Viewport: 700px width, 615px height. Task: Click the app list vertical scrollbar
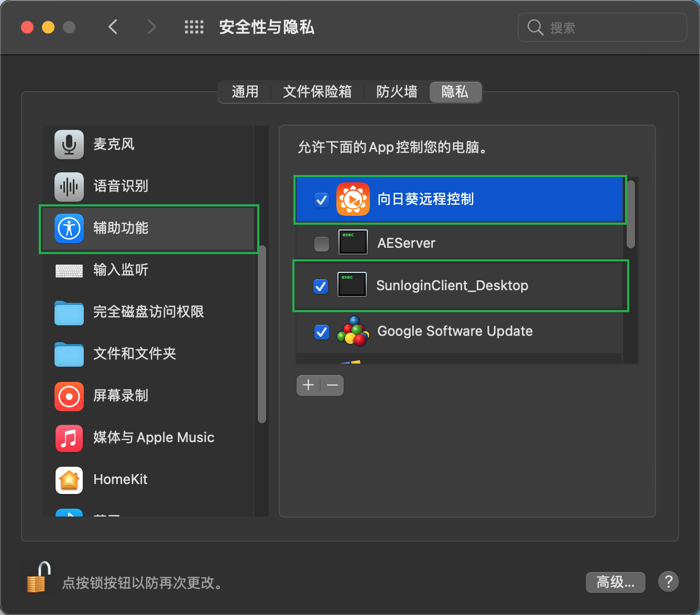point(631,215)
